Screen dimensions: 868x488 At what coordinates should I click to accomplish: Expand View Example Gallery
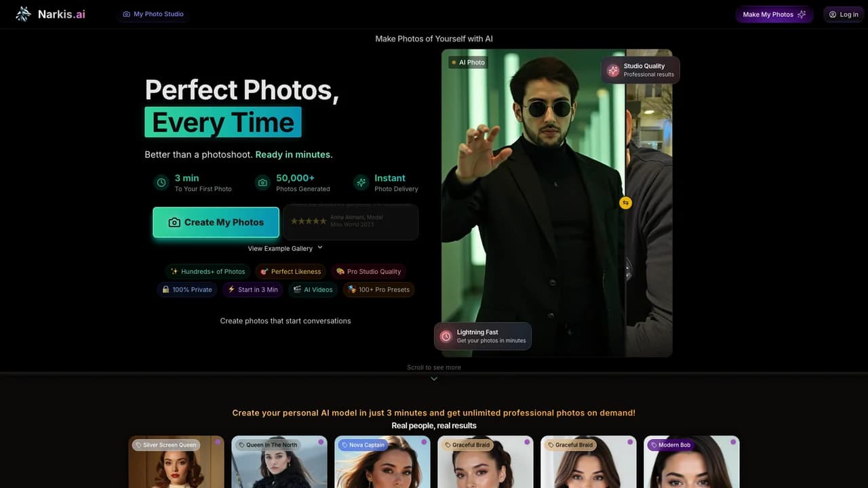[285, 249]
